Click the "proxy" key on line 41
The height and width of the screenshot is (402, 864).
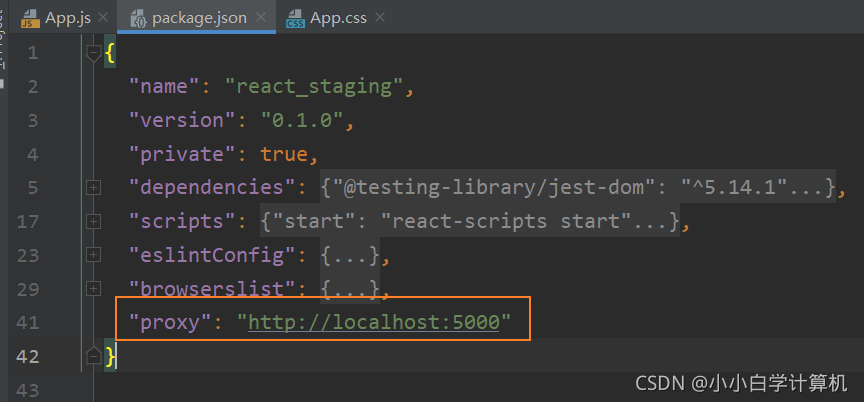(170, 322)
